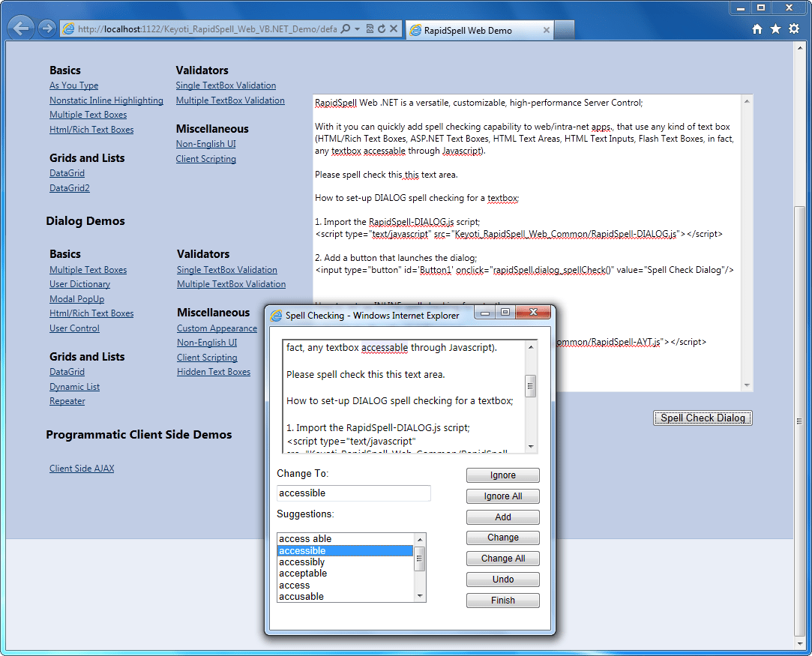Go back using the browser back arrow
This screenshot has width=812, height=656.
(21, 28)
